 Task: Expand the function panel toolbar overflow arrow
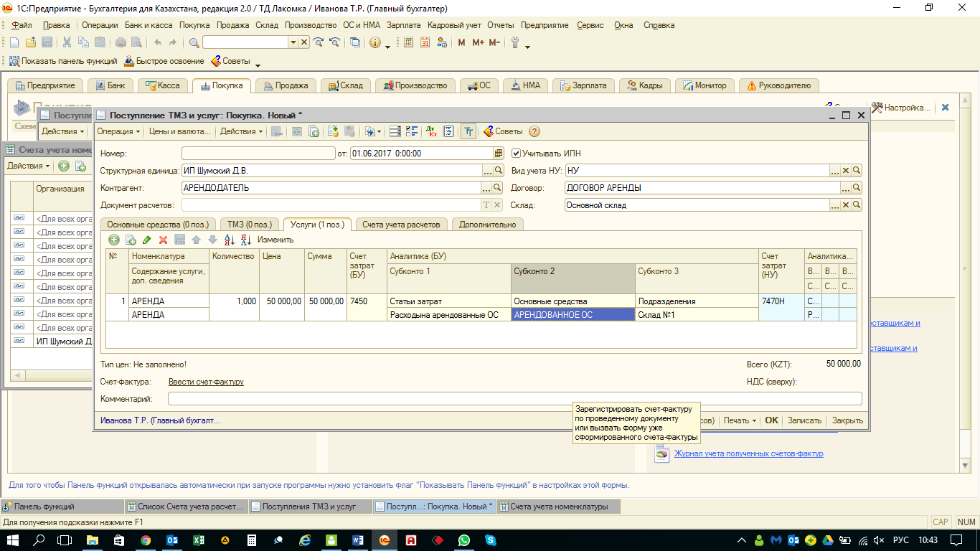258,65
